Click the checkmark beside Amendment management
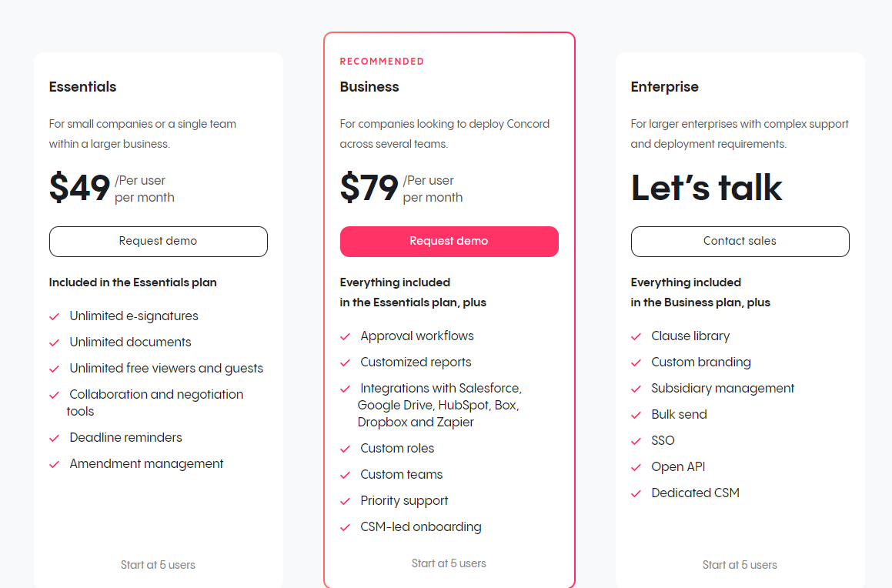The image size is (892, 588). click(54, 463)
